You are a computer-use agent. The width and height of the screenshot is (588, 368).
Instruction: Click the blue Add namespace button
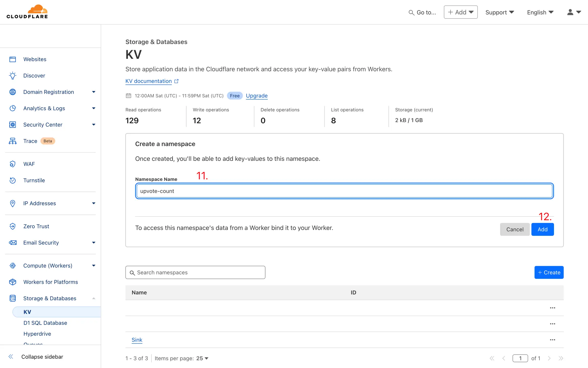(543, 229)
